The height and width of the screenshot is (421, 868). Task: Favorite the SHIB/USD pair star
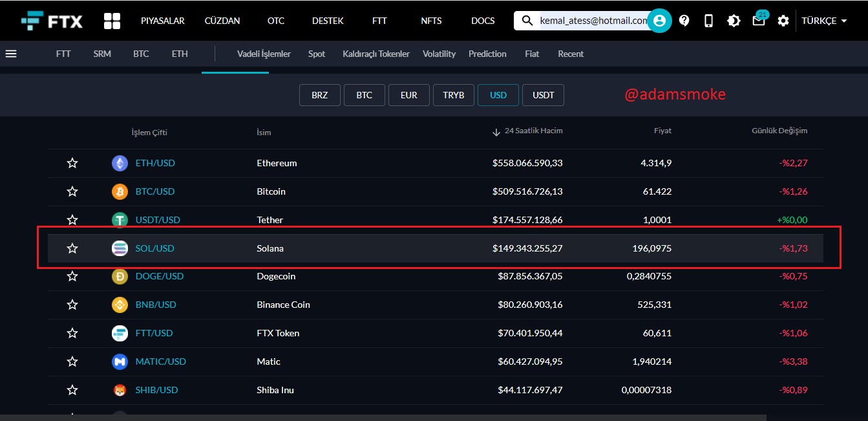pos(72,390)
